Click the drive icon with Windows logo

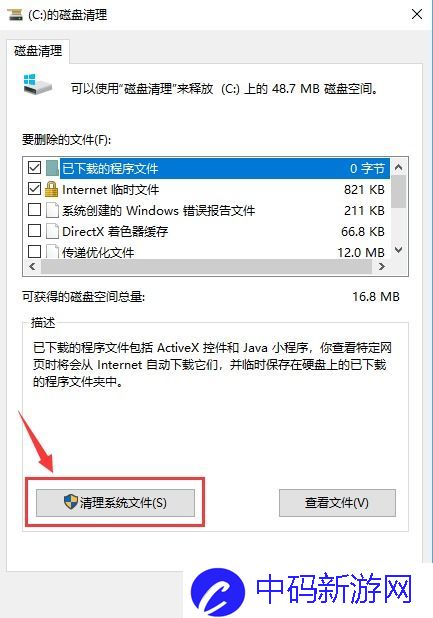pos(37,84)
